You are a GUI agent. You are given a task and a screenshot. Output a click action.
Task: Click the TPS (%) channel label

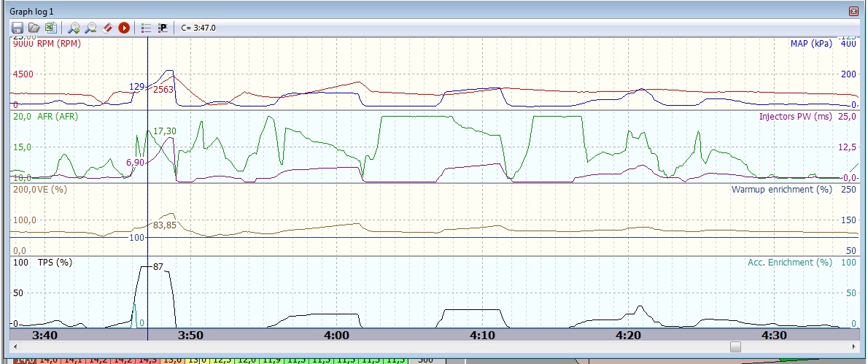(54, 263)
